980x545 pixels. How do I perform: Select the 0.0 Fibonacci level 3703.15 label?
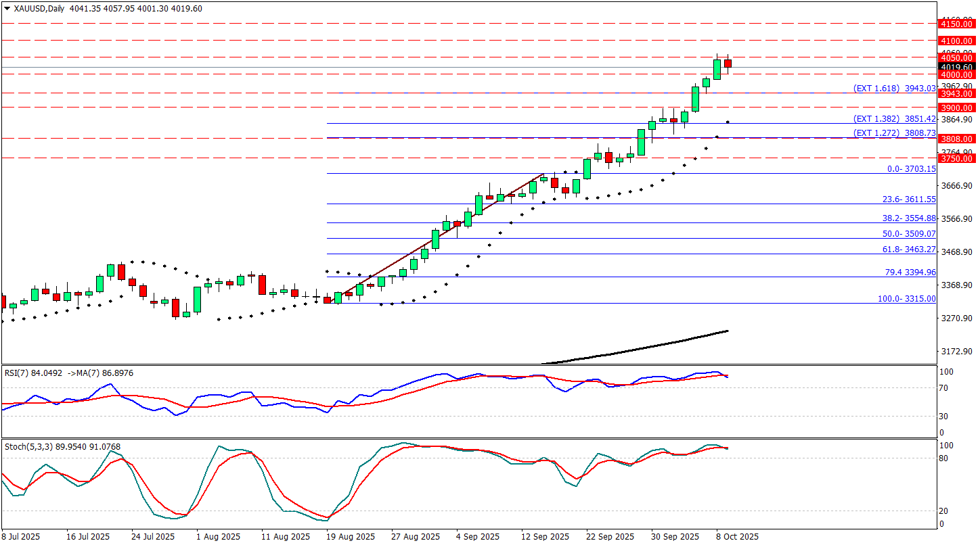[911, 169]
